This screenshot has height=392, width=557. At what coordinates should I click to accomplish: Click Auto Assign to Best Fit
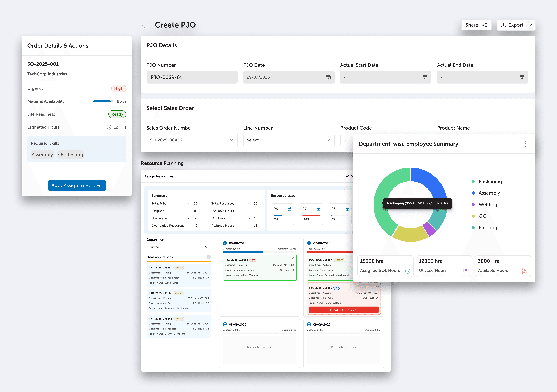(x=77, y=185)
